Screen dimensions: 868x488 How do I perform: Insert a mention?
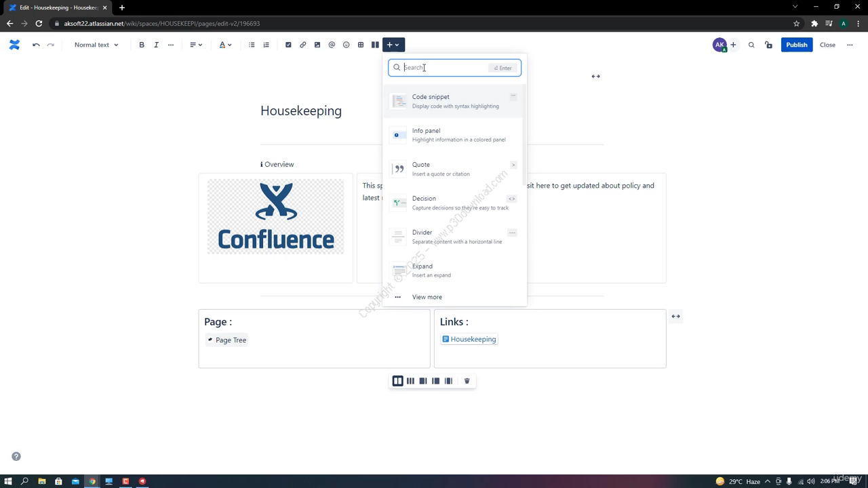pyautogui.click(x=332, y=45)
